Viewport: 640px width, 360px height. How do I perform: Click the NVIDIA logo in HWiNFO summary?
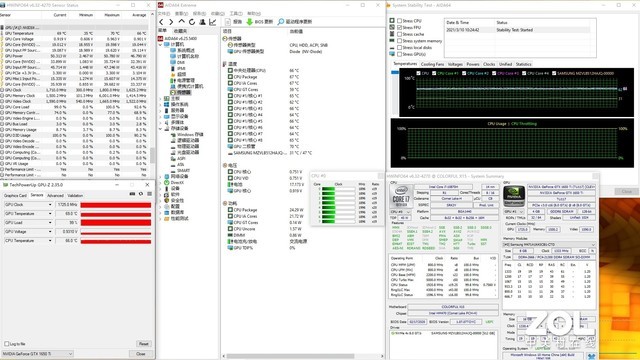point(514,196)
